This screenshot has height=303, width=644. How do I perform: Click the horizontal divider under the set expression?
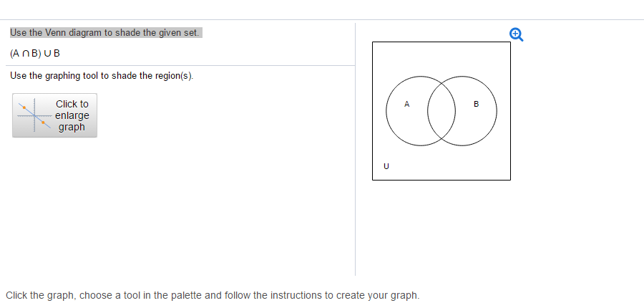pos(179,66)
